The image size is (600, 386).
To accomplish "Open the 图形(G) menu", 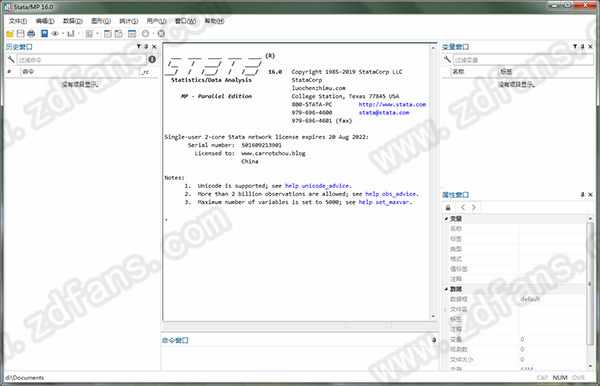I will pos(101,21).
